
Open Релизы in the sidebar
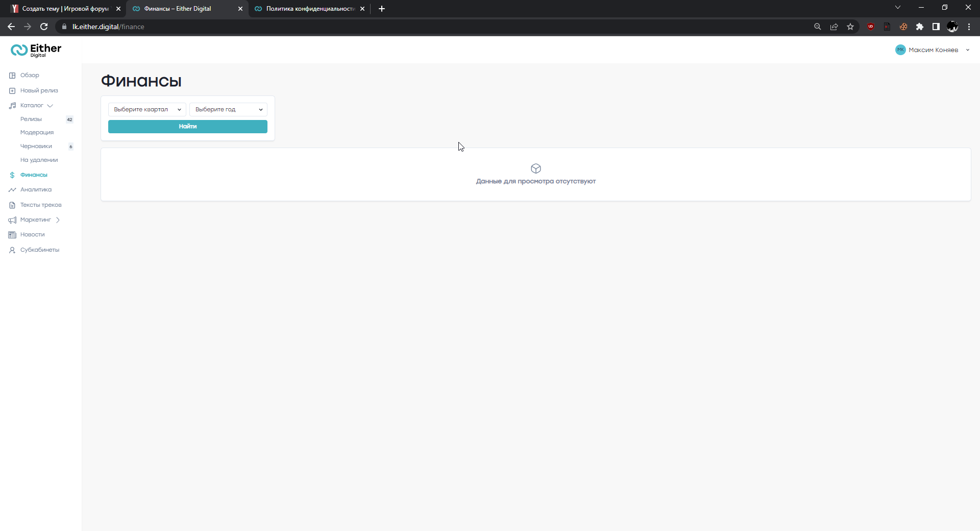click(31, 119)
